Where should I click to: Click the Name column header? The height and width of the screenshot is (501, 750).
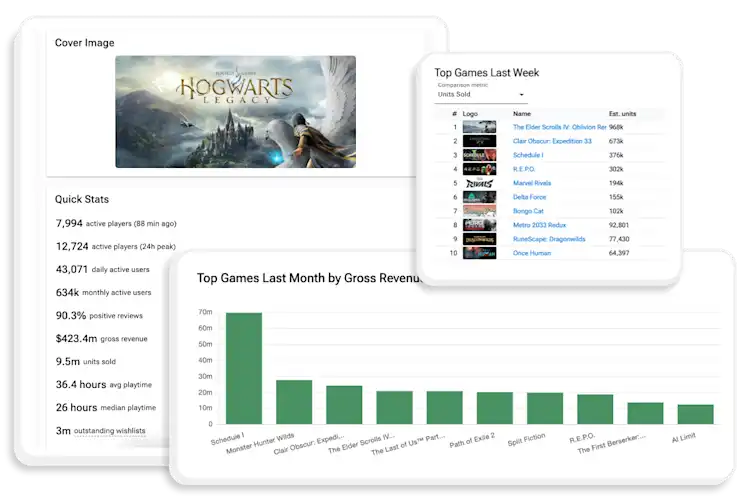(522, 113)
